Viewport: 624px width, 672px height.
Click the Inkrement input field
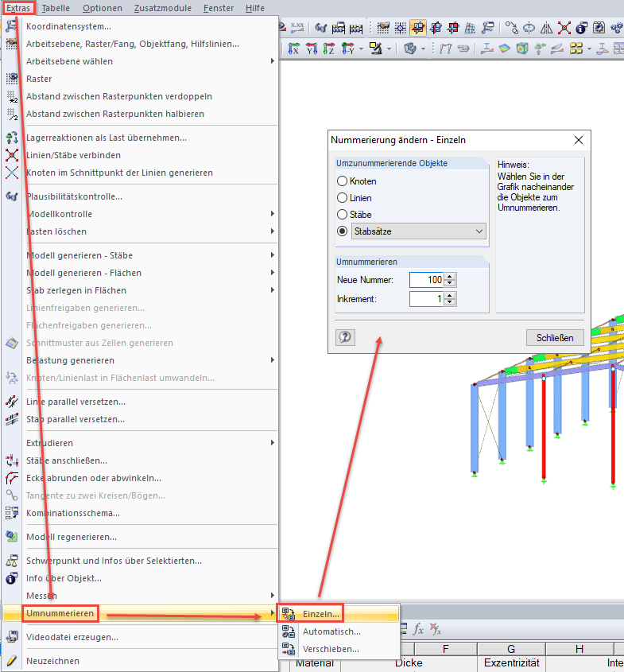click(x=427, y=299)
